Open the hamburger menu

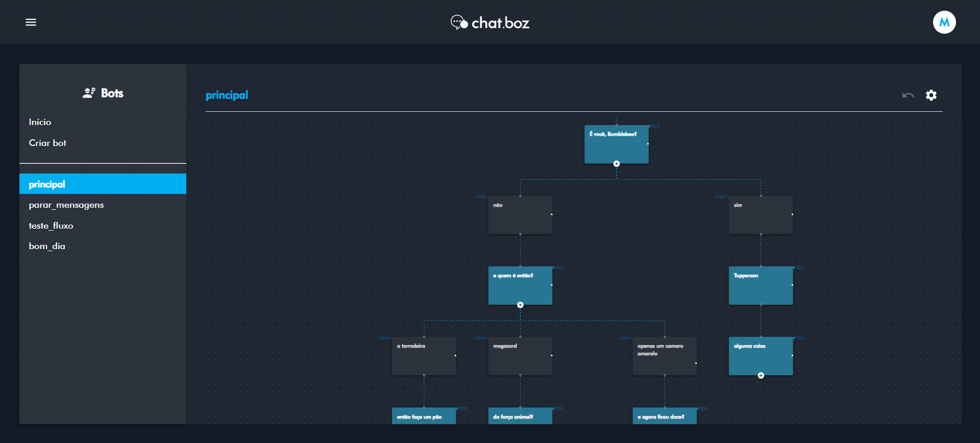click(x=31, y=22)
